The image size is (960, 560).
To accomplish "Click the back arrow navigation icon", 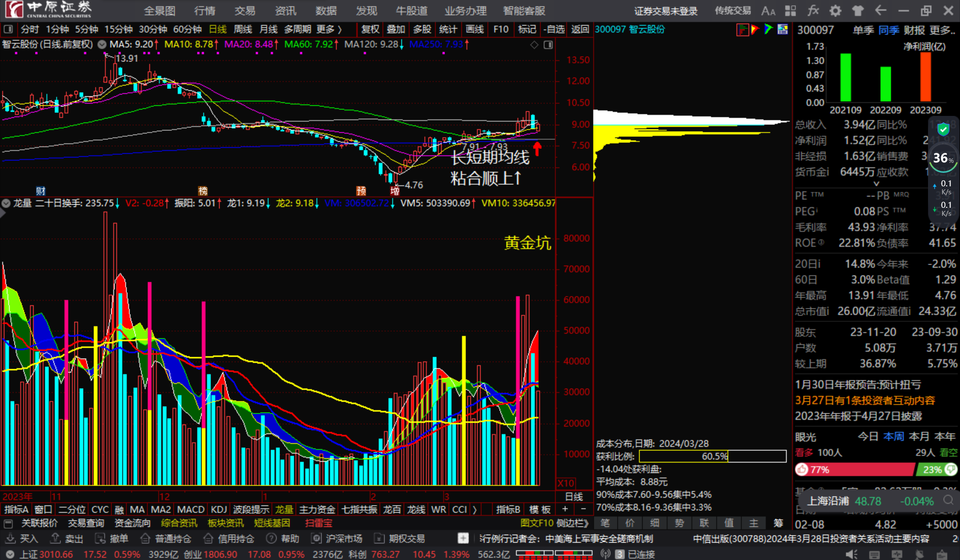I will 880,10.
